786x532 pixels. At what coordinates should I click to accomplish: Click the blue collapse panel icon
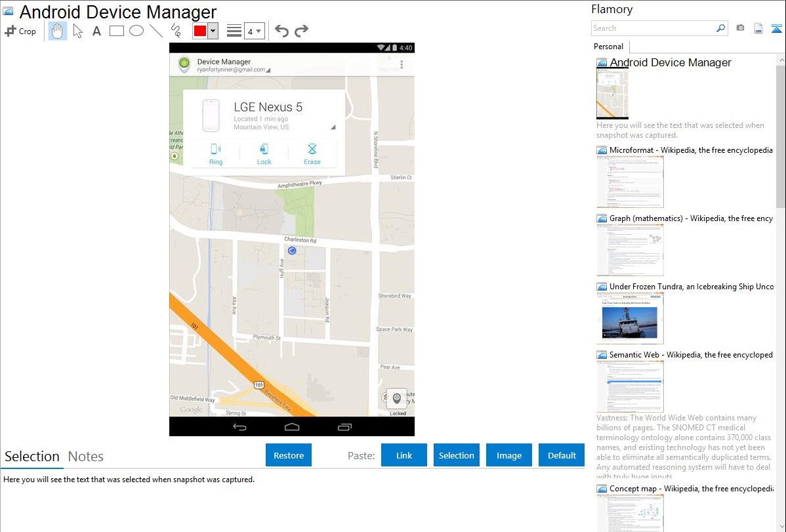pyautogui.click(x=776, y=28)
